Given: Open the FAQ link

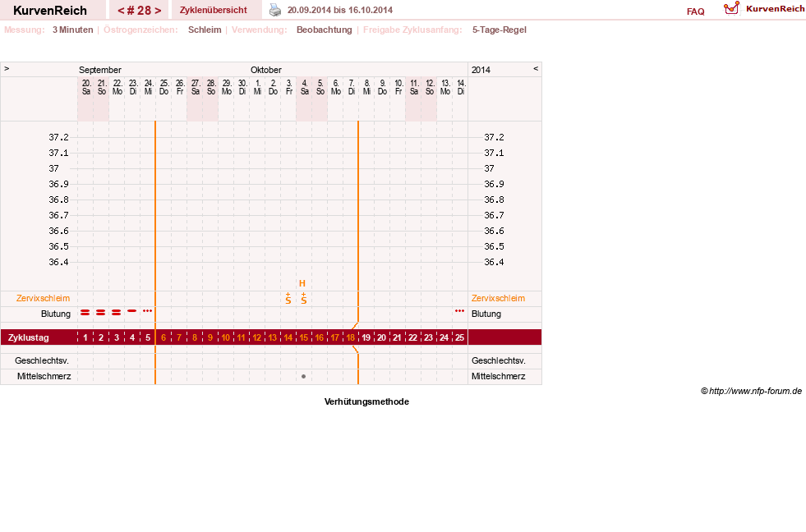Looking at the screenshot, I should tap(695, 11).
